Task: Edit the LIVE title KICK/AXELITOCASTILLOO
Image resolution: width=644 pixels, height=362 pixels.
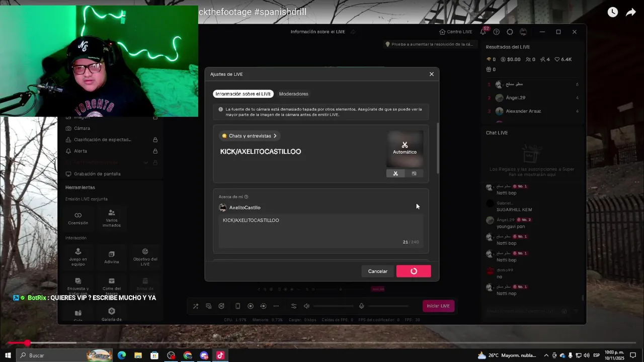Action: (261, 151)
